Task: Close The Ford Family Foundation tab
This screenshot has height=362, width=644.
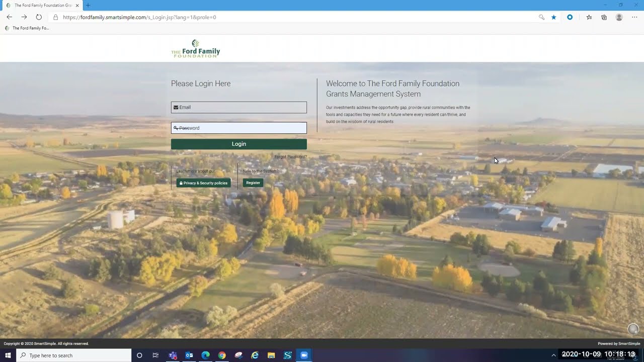Action: [77, 6]
